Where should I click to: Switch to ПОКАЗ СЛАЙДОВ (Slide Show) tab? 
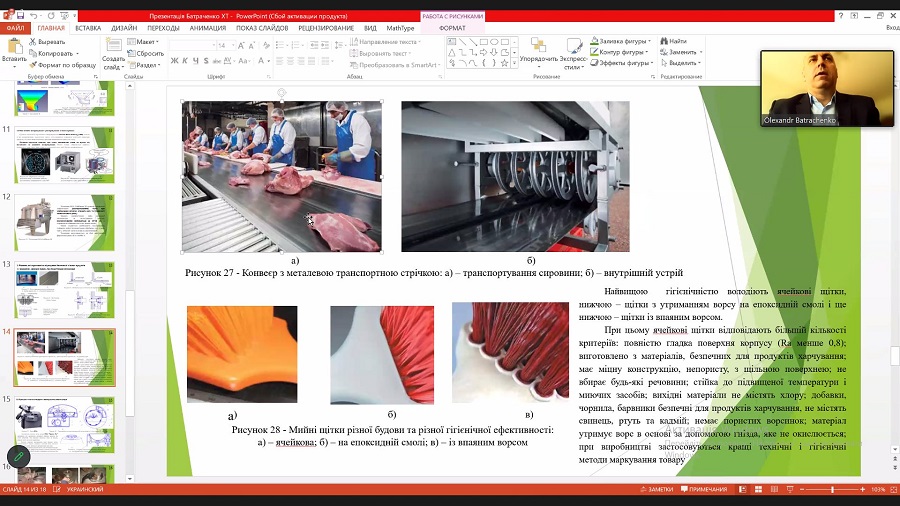pos(262,28)
